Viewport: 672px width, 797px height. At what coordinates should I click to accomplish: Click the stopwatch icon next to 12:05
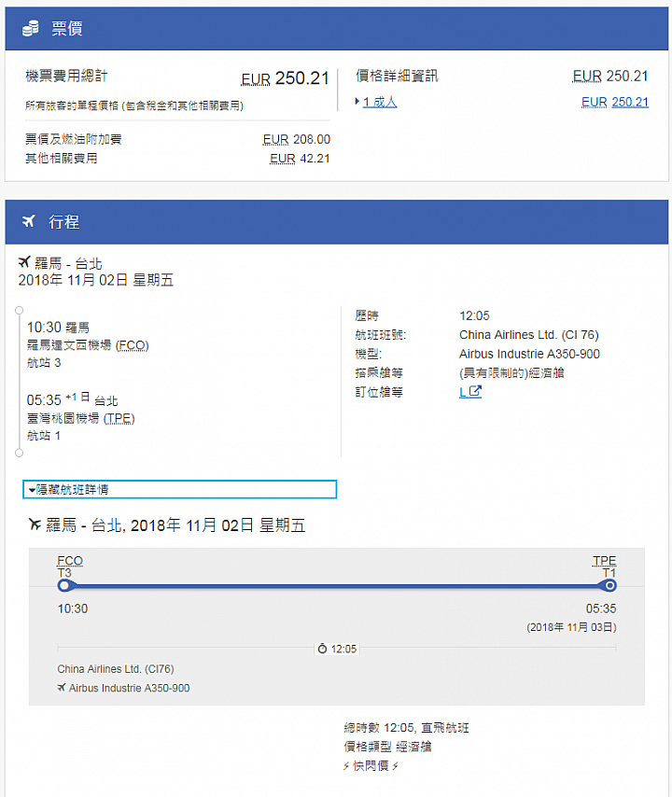(322, 649)
